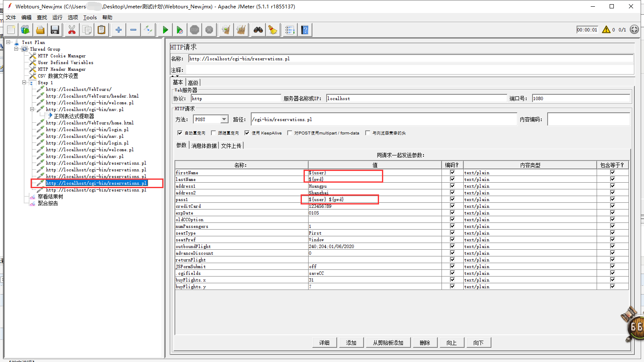Switch to the 文件上传 tab
This screenshot has height=362, width=644.
(231, 145)
